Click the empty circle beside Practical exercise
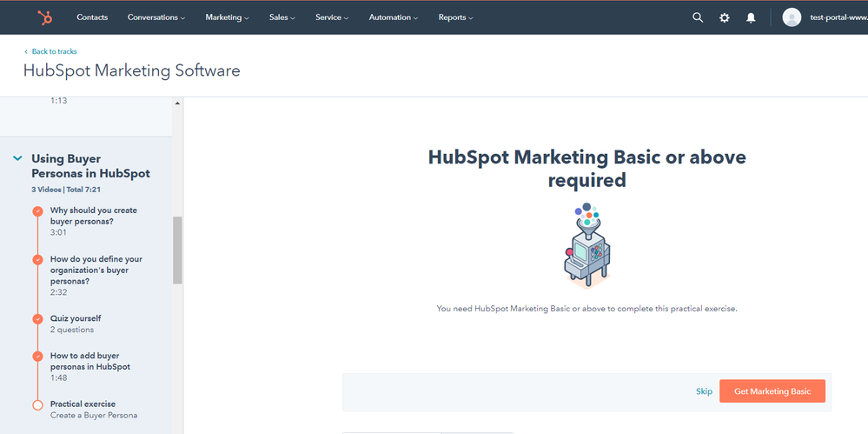 [37, 404]
